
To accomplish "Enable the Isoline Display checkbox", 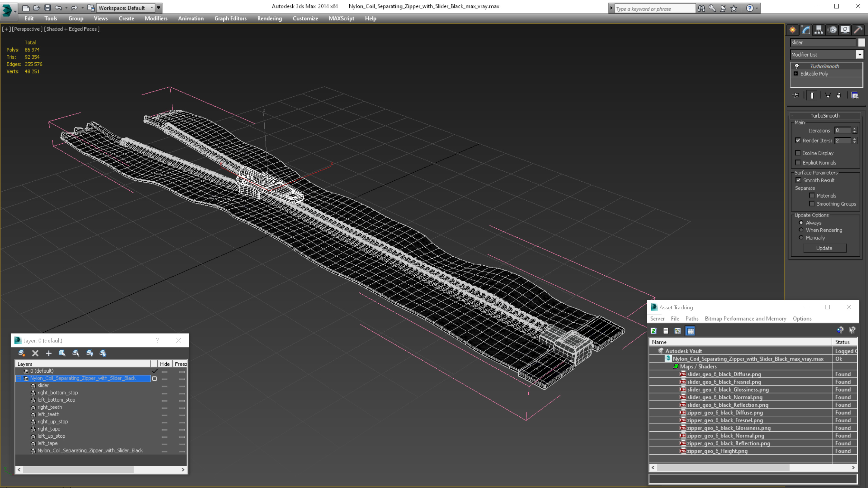I will [797, 153].
